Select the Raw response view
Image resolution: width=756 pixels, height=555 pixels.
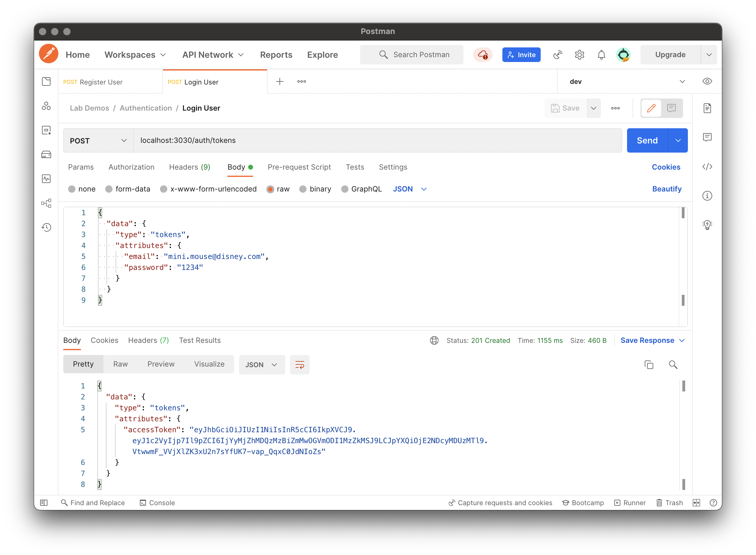(120, 364)
